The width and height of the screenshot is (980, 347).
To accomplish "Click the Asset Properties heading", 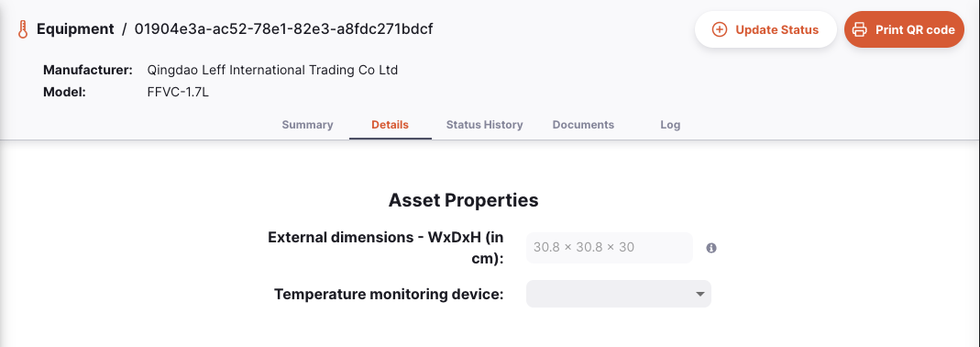I will click(x=463, y=200).
